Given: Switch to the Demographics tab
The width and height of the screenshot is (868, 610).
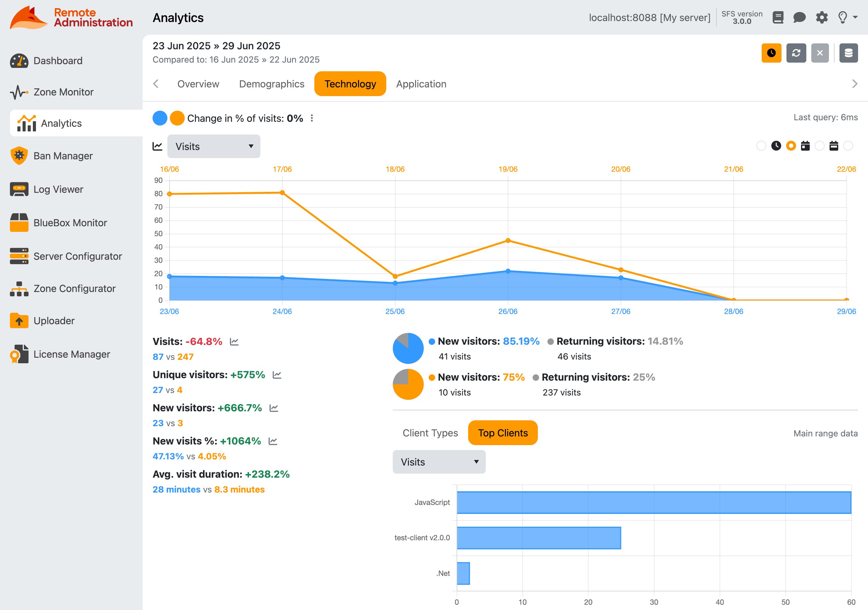Looking at the screenshot, I should coord(272,84).
